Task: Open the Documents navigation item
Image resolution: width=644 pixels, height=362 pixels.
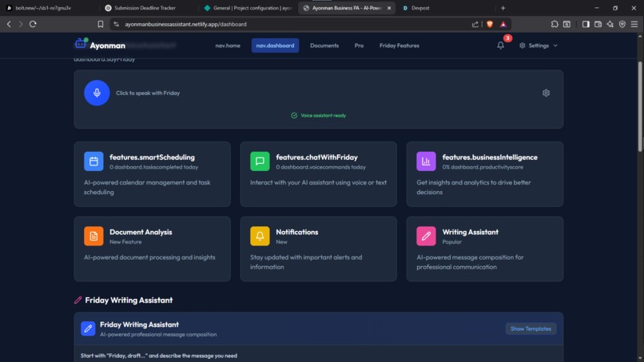Action: [x=324, y=46]
